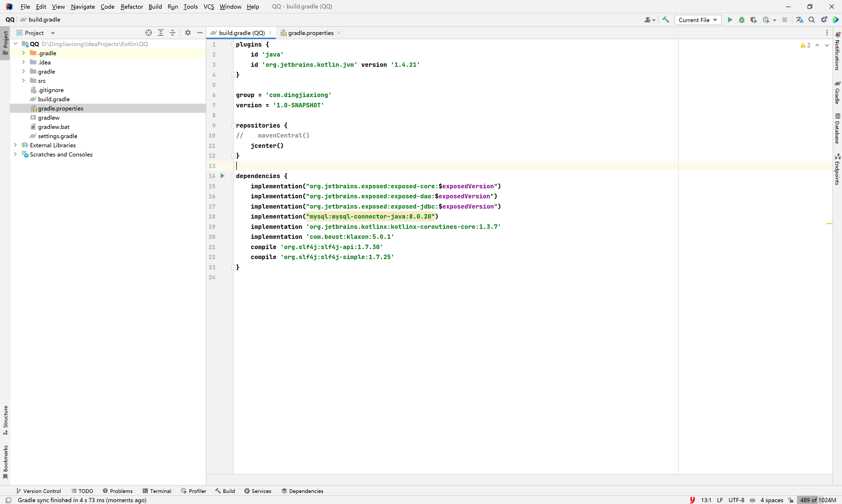Expand the src folder
842x504 pixels.
click(23, 80)
